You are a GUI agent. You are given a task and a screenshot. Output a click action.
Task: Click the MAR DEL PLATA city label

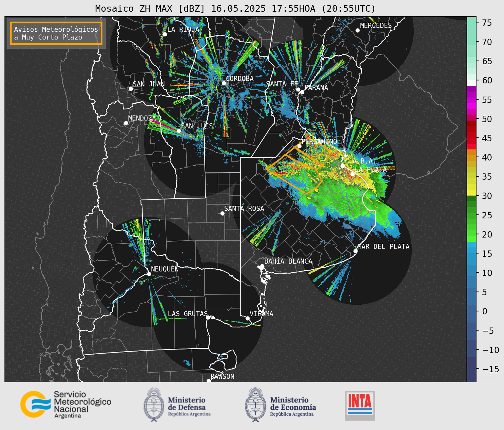pyautogui.click(x=383, y=246)
